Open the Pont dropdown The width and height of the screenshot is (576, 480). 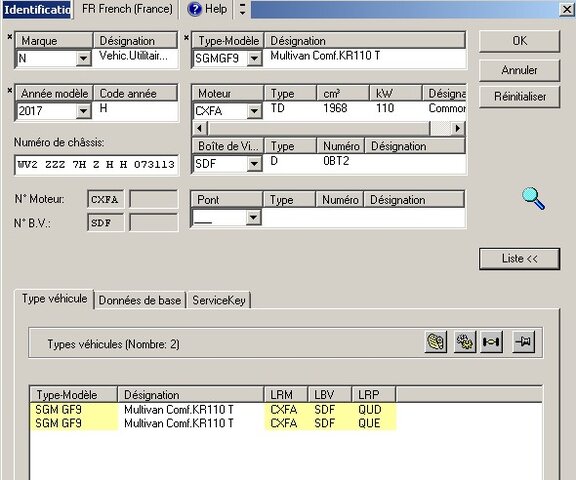click(x=253, y=217)
